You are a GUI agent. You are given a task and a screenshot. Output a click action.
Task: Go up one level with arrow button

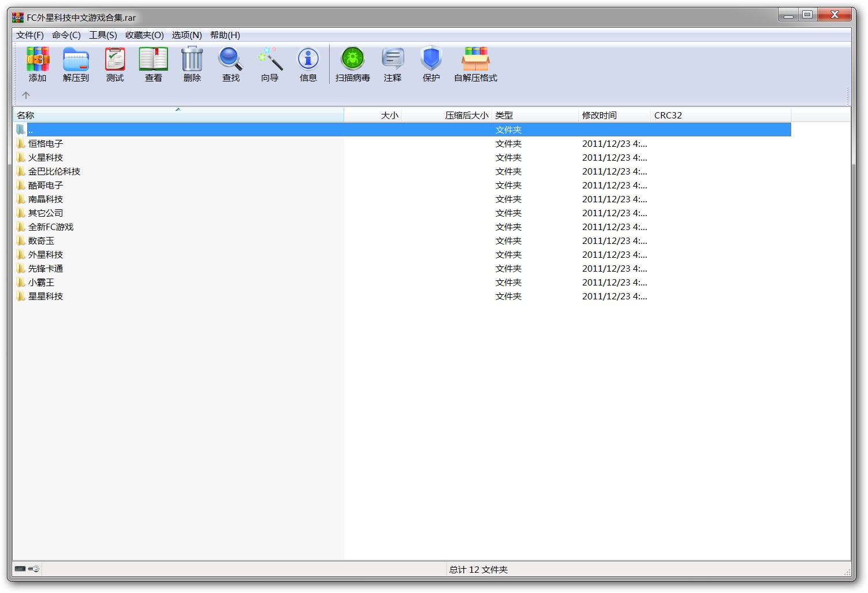[26, 95]
